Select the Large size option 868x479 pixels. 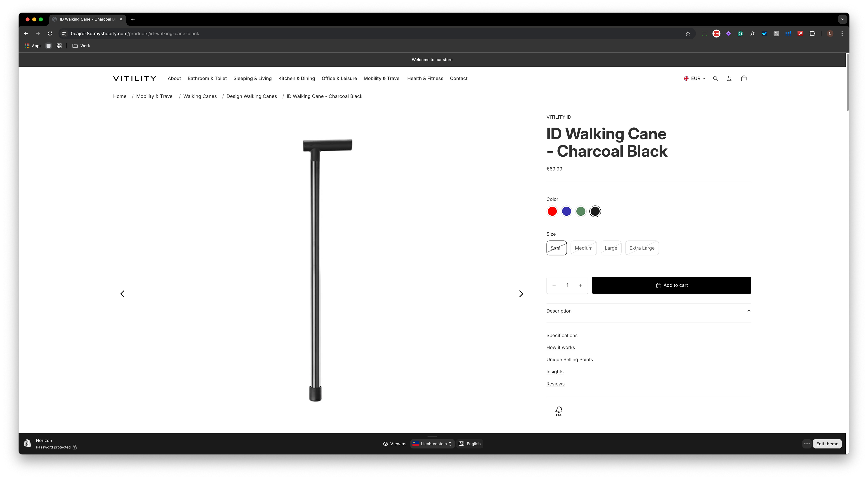pyautogui.click(x=611, y=248)
